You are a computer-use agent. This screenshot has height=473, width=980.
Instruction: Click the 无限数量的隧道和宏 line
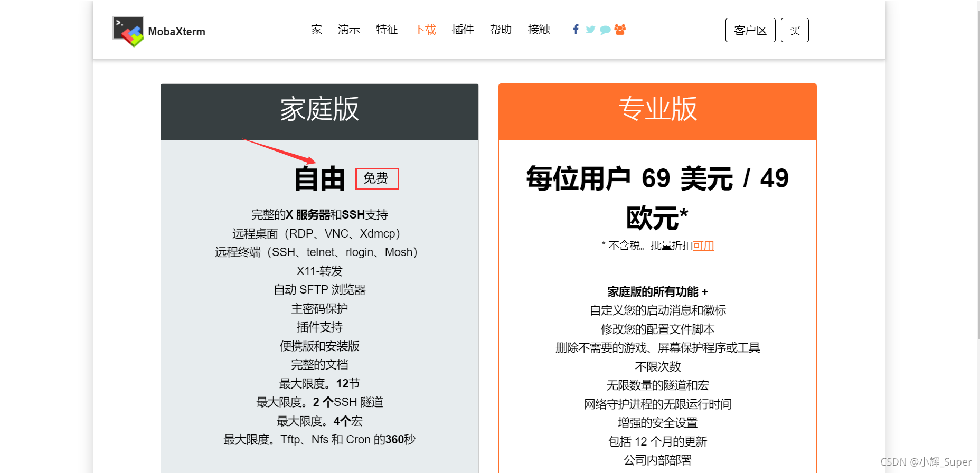[x=658, y=385]
